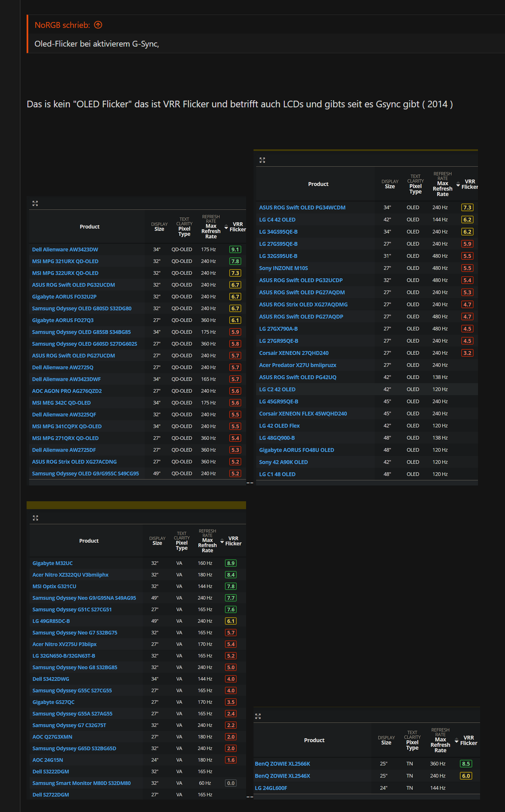
Task: Open Samsung Odyssey Neo G7 S32BG75 link
Action: 75,633
